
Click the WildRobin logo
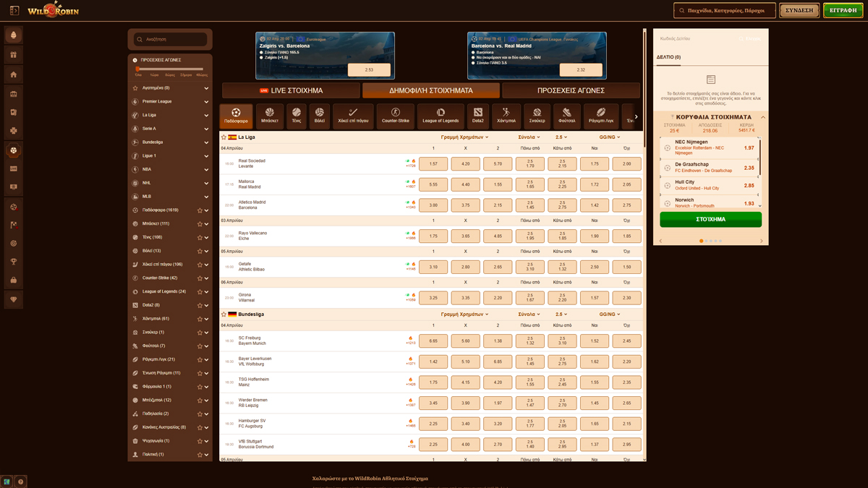pos(53,10)
